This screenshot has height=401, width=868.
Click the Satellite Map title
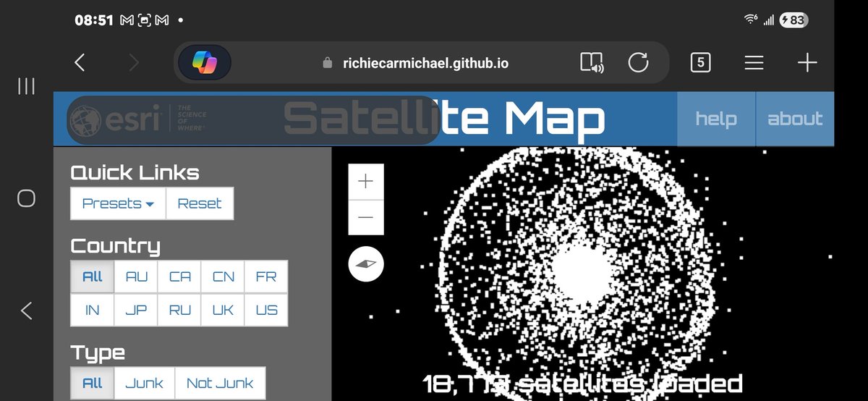[443, 119]
